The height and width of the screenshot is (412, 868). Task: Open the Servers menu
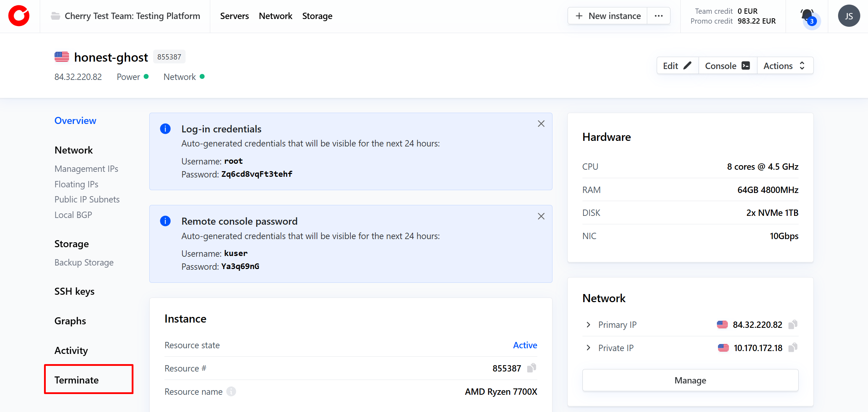coord(234,16)
